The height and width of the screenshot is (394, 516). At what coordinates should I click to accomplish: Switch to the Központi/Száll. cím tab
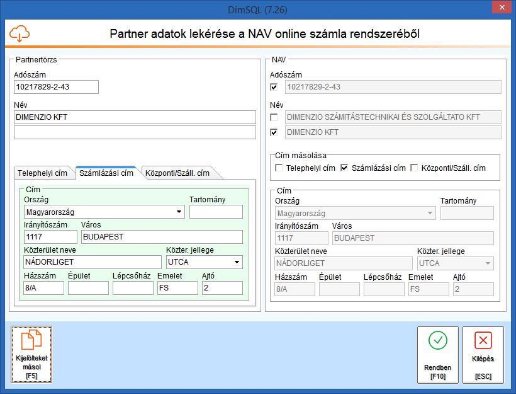click(x=178, y=173)
